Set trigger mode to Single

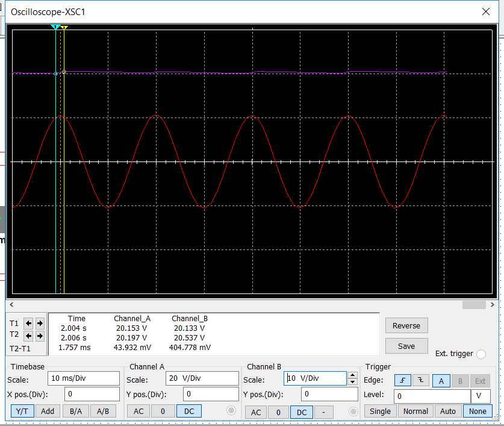point(380,412)
